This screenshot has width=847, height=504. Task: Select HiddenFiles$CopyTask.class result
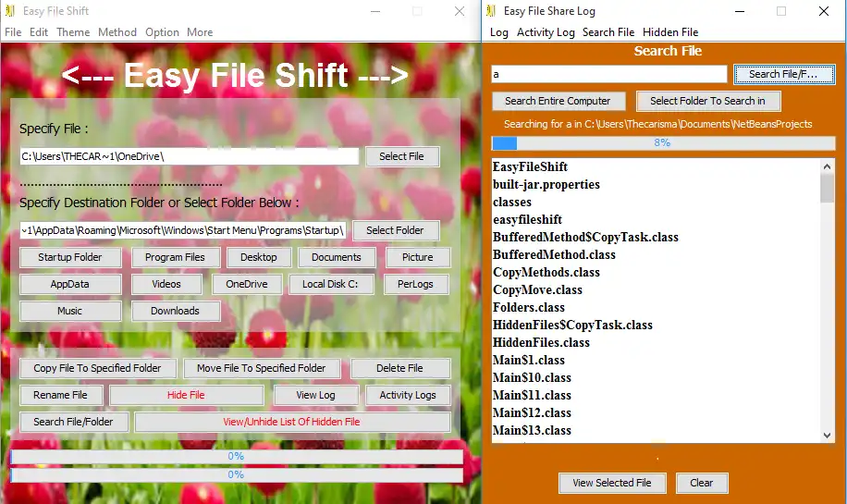[572, 326]
